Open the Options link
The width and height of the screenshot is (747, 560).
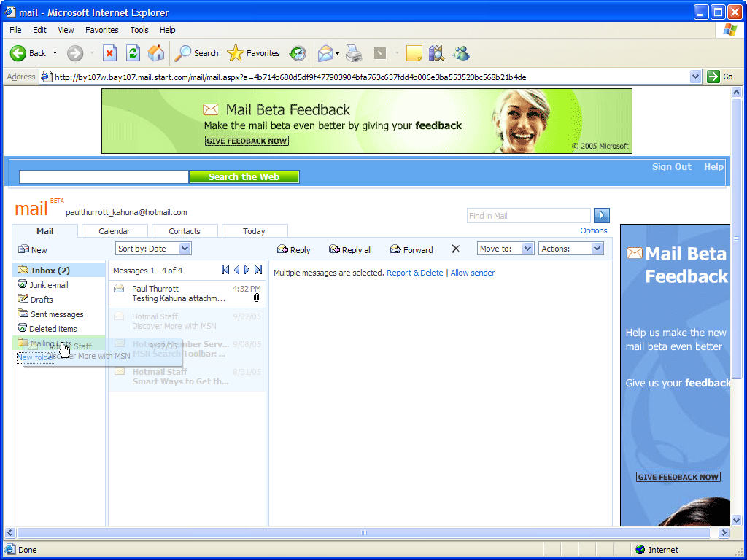pyautogui.click(x=594, y=230)
